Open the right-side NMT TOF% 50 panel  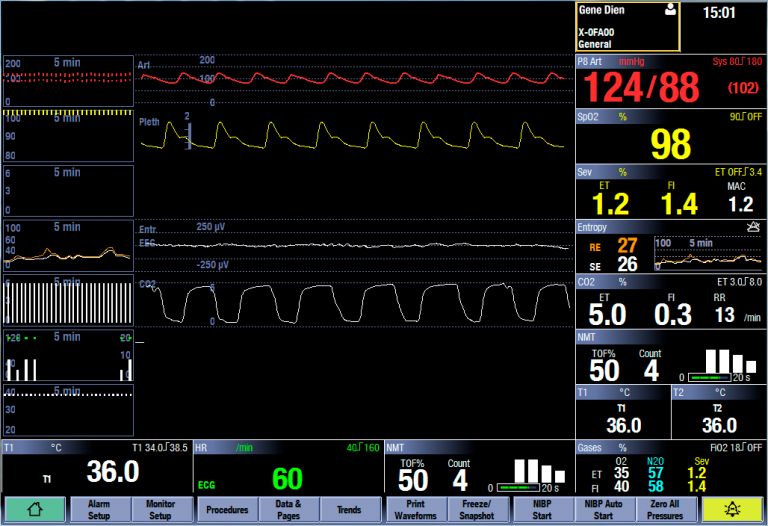pos(671,357)
